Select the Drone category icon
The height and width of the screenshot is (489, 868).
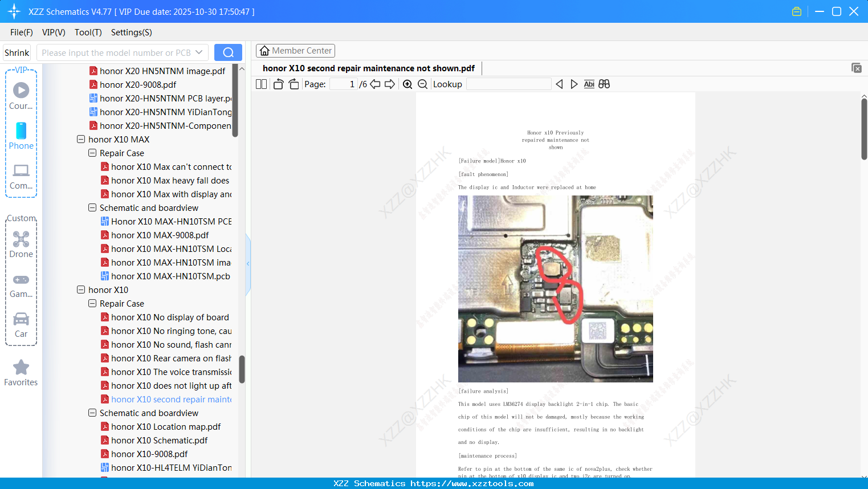21,244
